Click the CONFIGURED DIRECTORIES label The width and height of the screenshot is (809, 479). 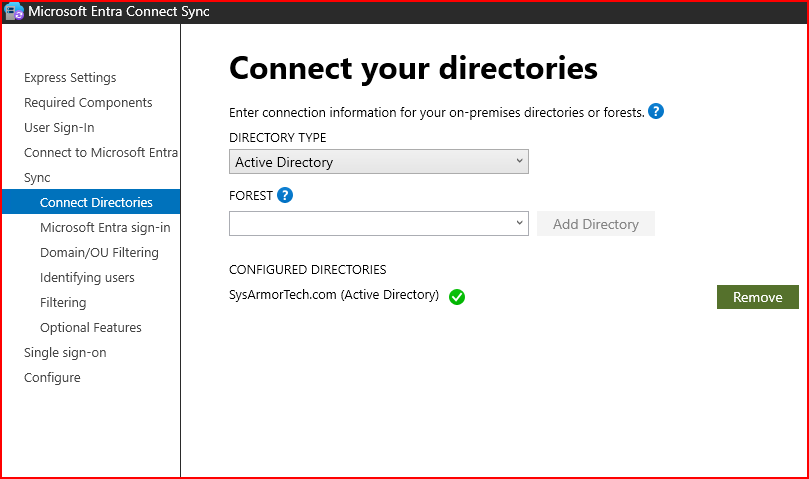click(x=308, y=269)
